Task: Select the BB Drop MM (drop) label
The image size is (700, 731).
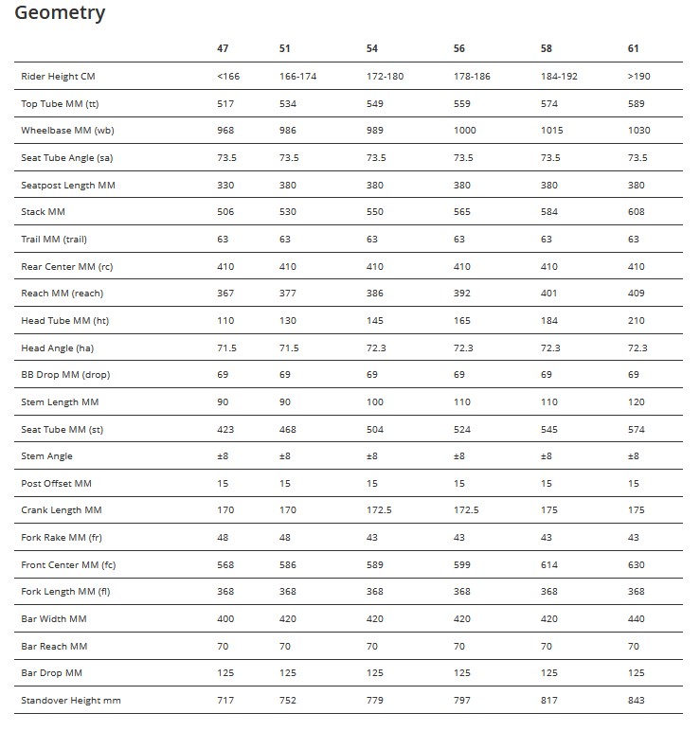Action: 65,375
